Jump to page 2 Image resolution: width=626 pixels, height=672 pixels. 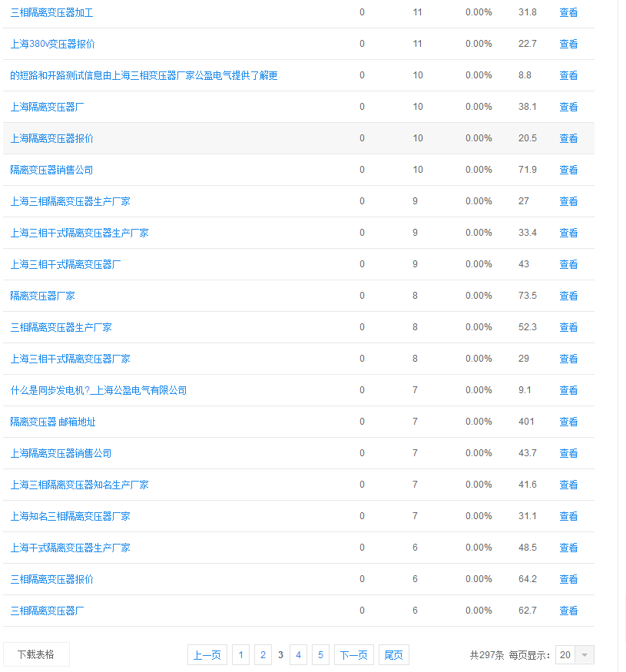(x=263, y=655)
